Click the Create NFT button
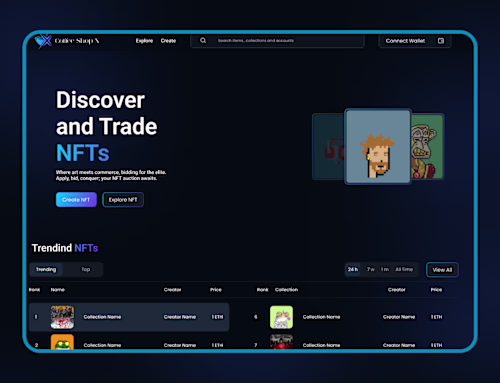 point(76,200)
